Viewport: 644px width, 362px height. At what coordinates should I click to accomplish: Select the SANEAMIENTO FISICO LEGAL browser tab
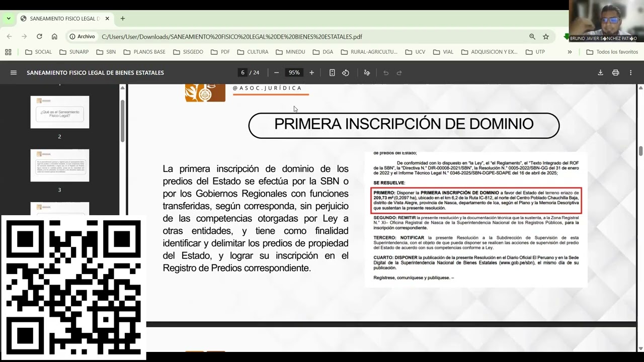(x=64, y=19)
